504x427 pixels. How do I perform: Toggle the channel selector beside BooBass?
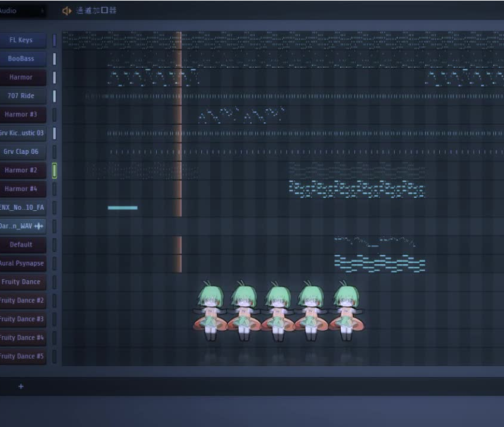[x=55, y=59]
